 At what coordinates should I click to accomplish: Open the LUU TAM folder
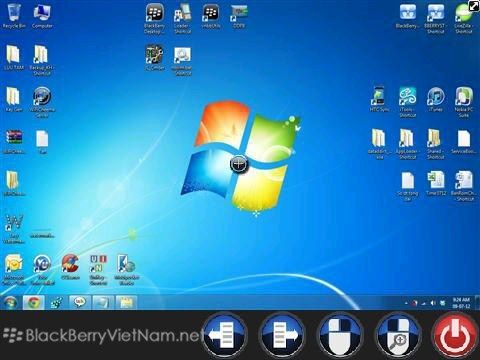14,57
